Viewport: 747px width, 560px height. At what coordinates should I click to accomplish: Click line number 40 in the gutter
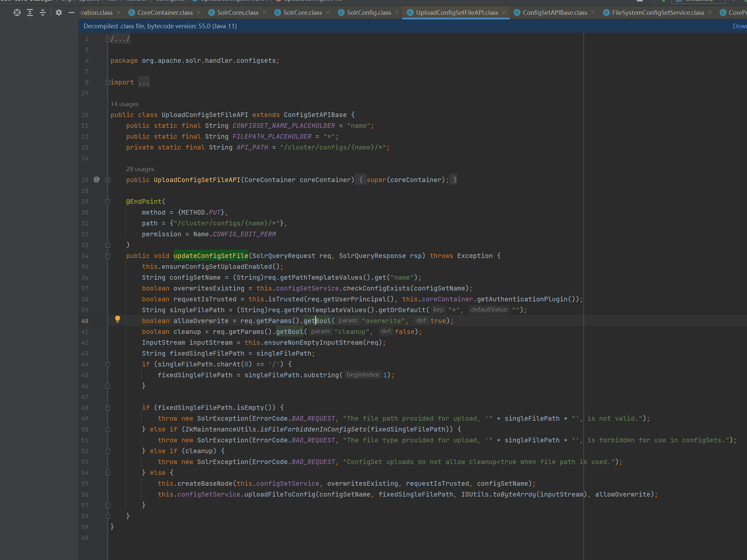tap(85, 321)
